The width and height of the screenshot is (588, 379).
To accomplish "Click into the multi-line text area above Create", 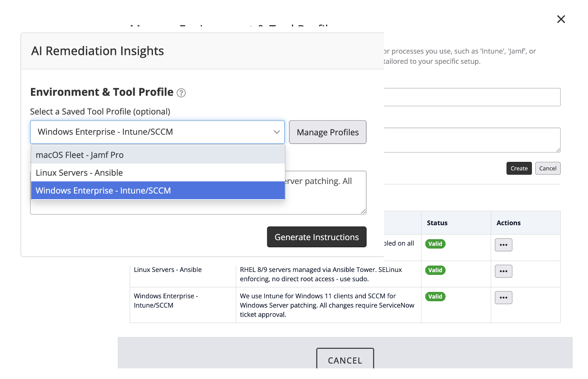I will point(472,140).
